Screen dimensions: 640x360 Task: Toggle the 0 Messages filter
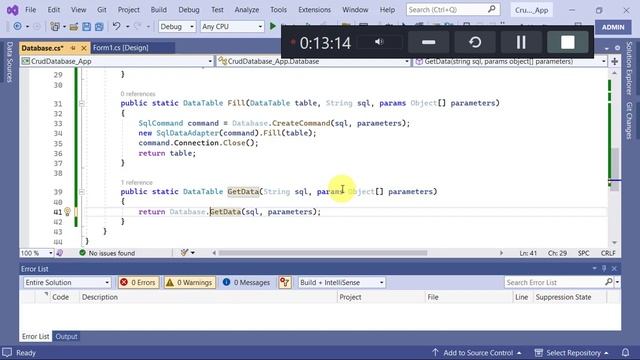(x=247, y=282)
